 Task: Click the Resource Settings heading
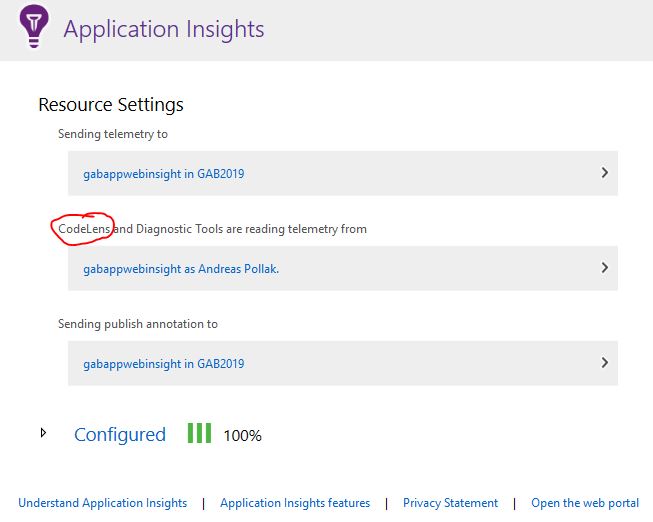tap(111, 105)
